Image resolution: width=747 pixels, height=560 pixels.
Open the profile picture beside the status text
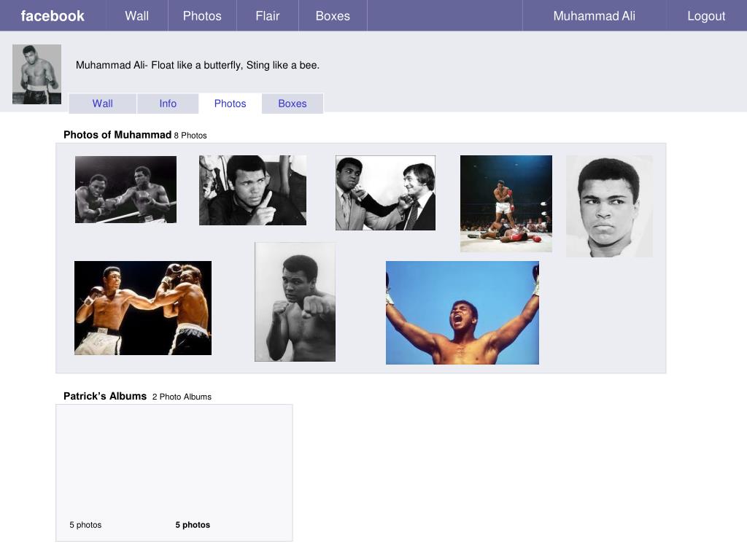coord(36,74)
